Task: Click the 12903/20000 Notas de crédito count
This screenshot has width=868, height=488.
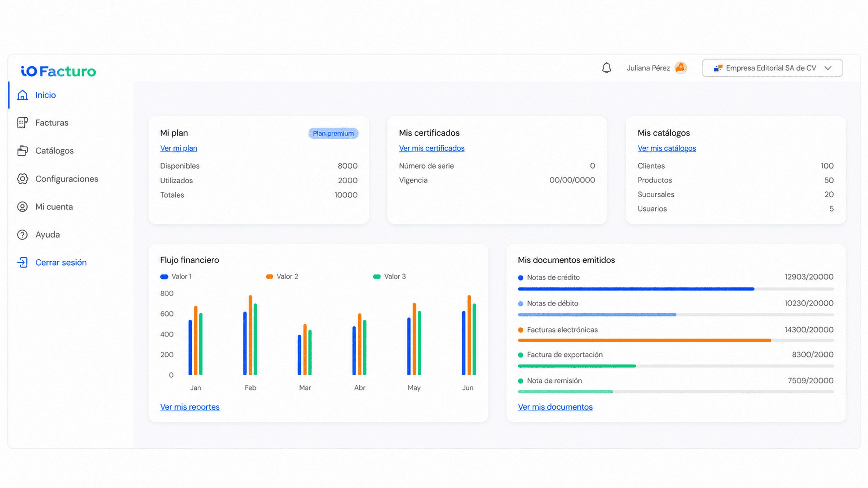Action: (x=809, y=277)
